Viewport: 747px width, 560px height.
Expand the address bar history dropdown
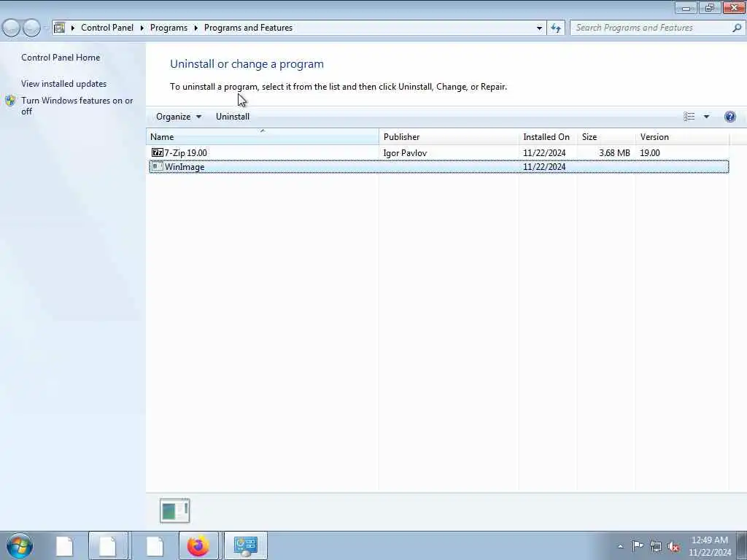click(x=539, y=28)
